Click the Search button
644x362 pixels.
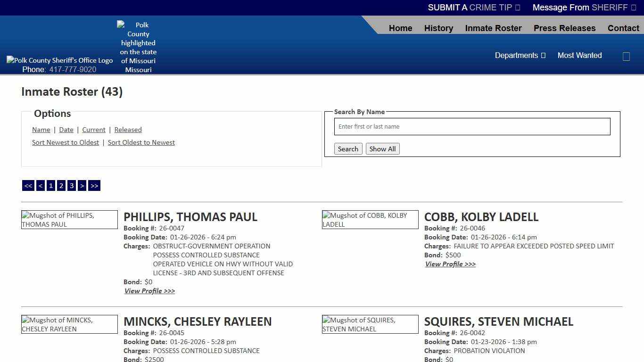[x=348, y=148]
